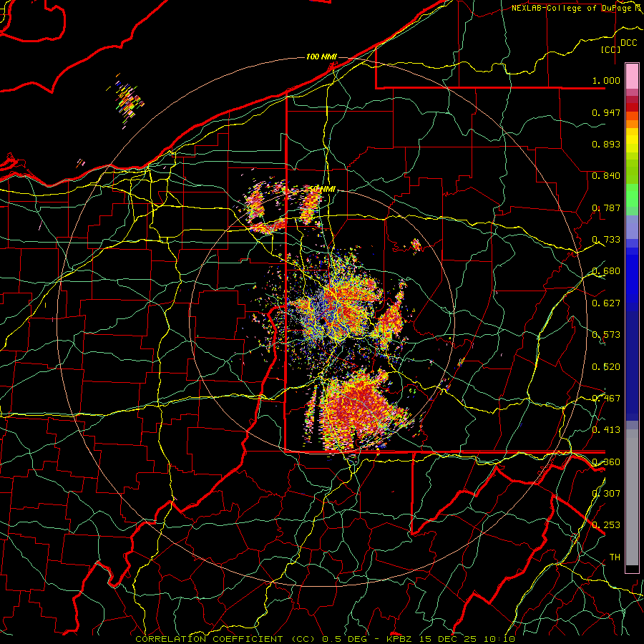Click the TH threshold label
644x644 pixels.
(x=615, y=557)
